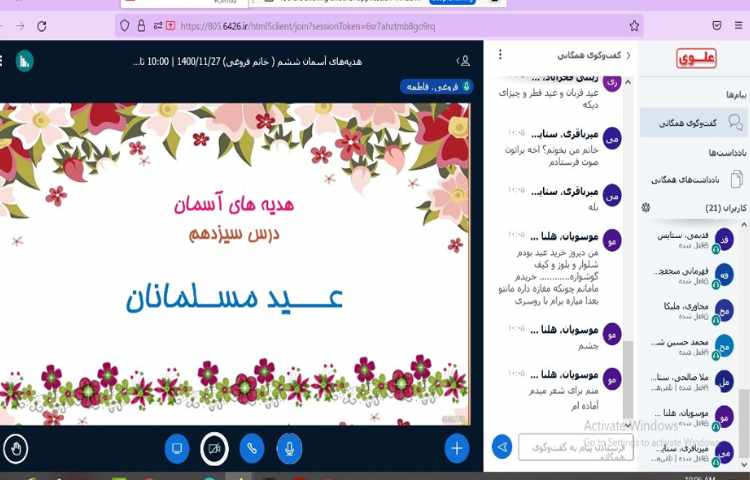Click talking indicator فروغی، فاطمه

tap(437, 87)
